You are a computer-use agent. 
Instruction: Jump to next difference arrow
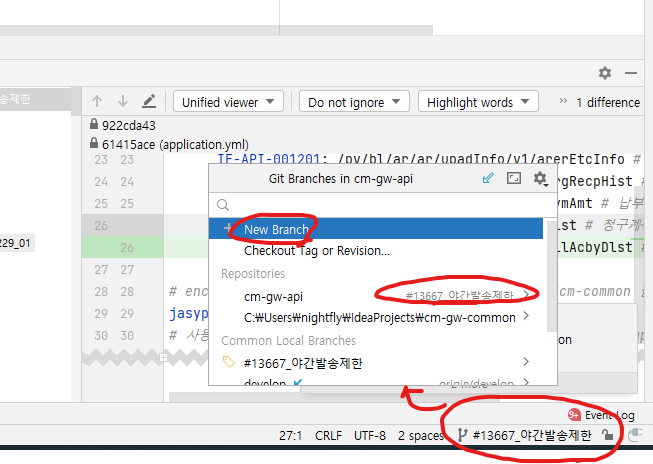[x=123, y=102]
